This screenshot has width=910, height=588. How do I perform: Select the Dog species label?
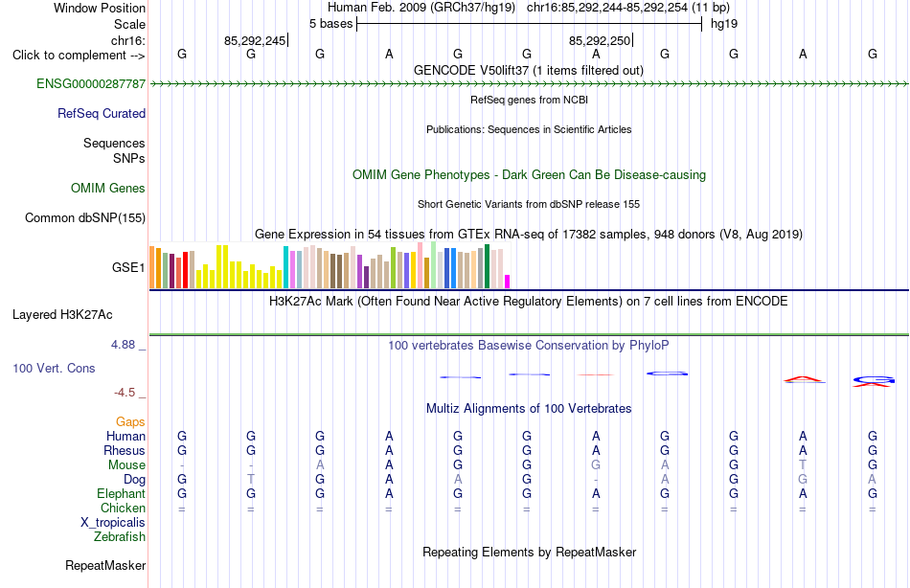tap(134, 480)
